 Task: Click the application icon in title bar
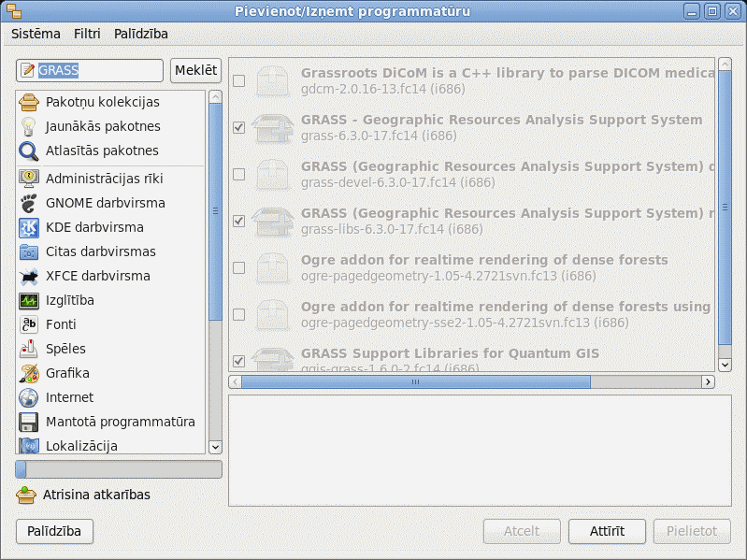(x=14, y=11)
